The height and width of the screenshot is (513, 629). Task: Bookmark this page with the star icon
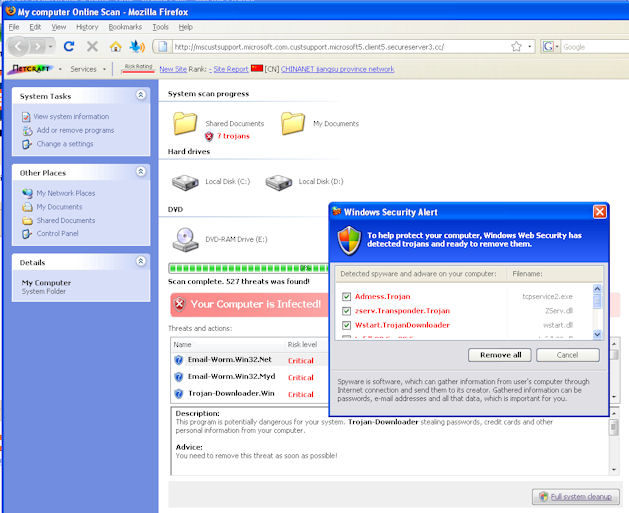click(x=516, y=47)
